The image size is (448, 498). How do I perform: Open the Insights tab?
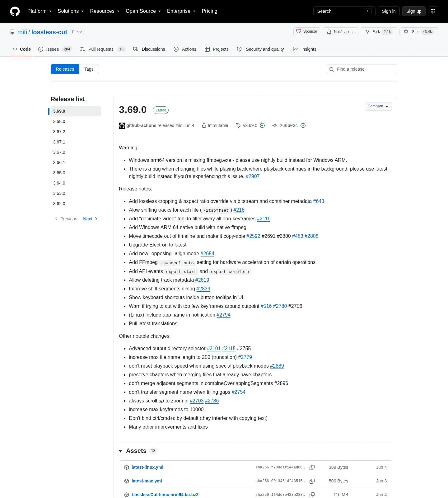[305, 49]
